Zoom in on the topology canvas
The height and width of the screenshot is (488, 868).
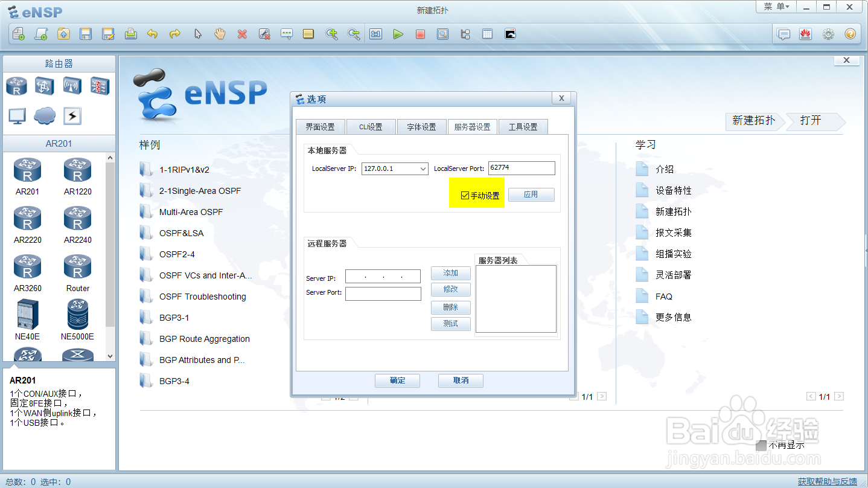click(332, 34)
